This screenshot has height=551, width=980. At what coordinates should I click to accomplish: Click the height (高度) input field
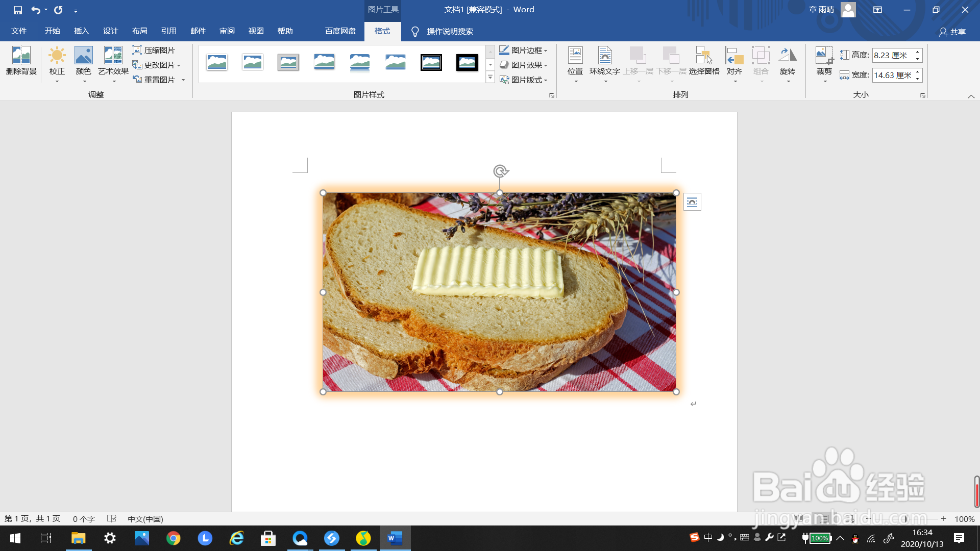892,55
